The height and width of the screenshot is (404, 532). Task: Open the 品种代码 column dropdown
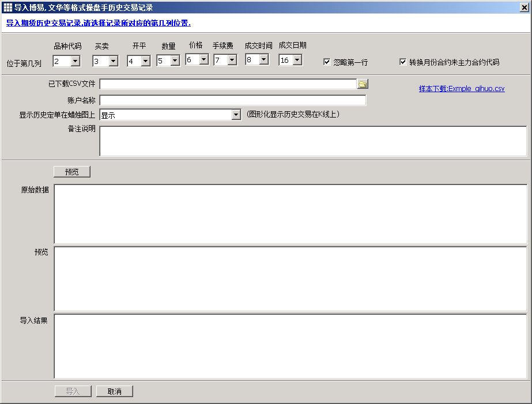(x=76, y=61)
